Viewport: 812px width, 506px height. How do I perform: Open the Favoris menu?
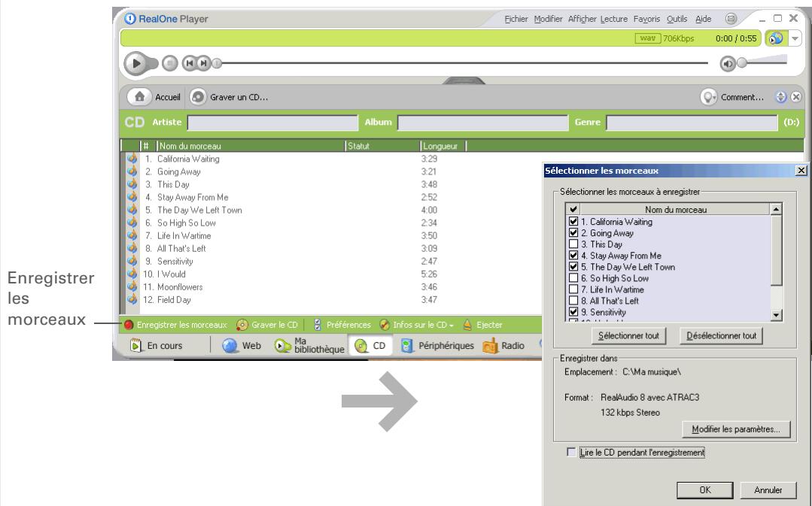pyautogui.click(x=646, y=19)
